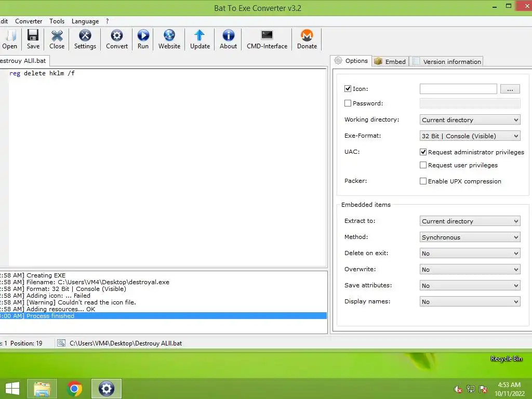The width and height of the screenshot is (532, 399).
Task: Open the Exe-Format dropdown
Action: (x=470, y=136)
